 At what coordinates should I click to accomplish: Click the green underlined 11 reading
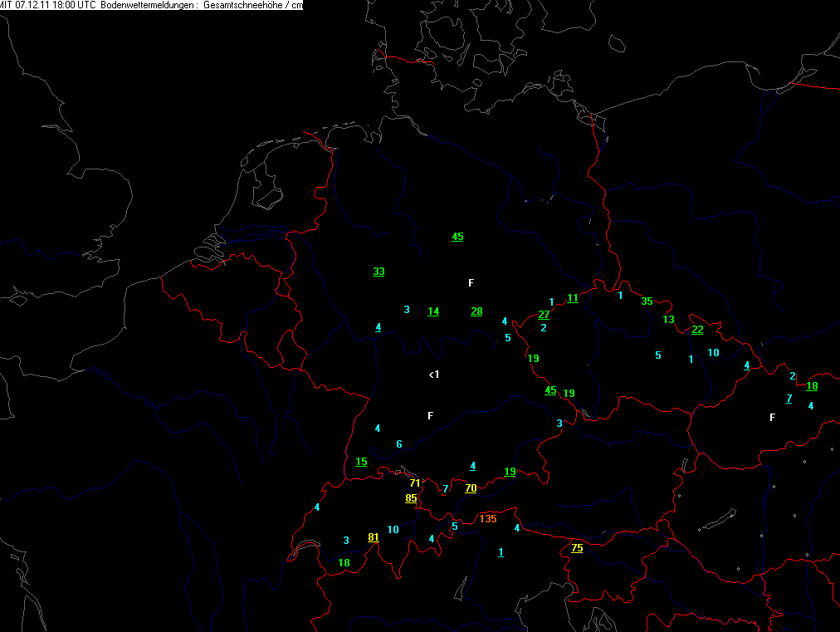click(x=573, y=298)
